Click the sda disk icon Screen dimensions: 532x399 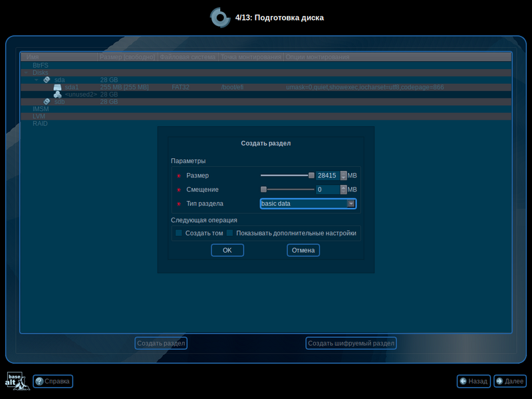pyautogui.click(x=47, y=80)
